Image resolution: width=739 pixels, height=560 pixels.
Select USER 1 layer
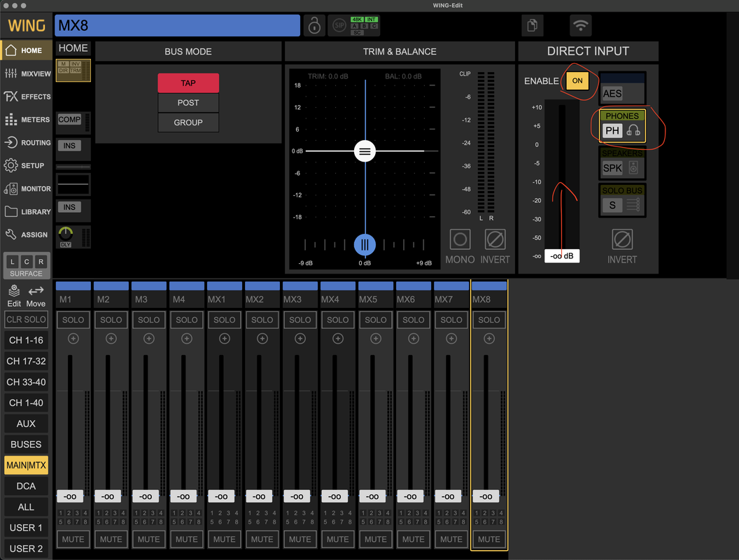[x=27, y=528]
